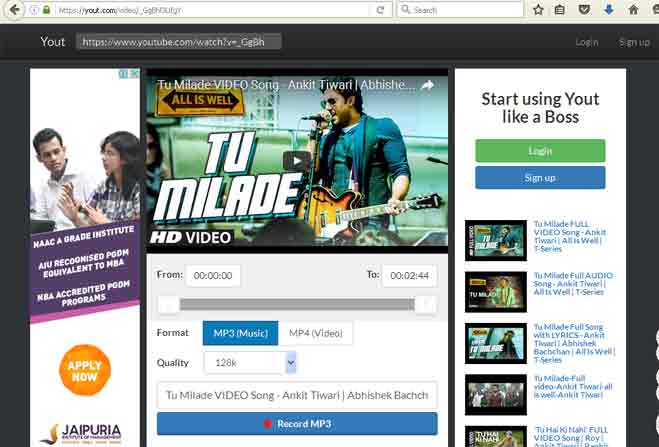Viewport: 659px width, 447px height.
Task: Go back with the browser back arrow
Action: (x=14, y=9)
